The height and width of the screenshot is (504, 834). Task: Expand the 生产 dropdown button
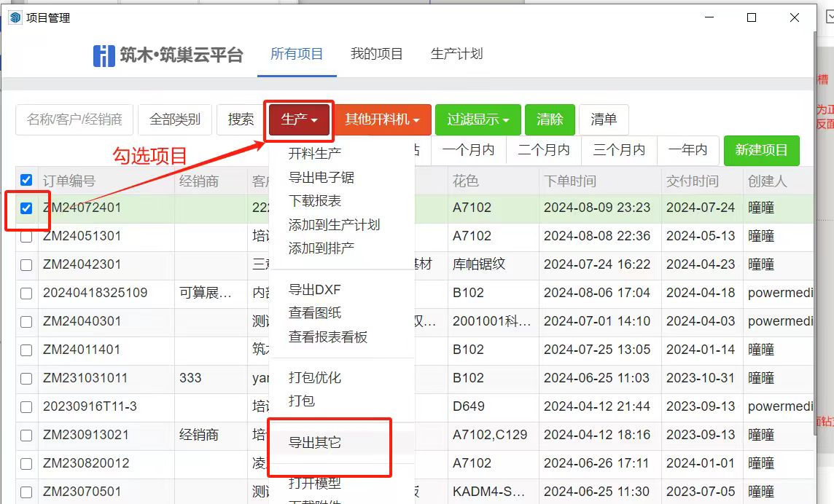click(299, 120)
